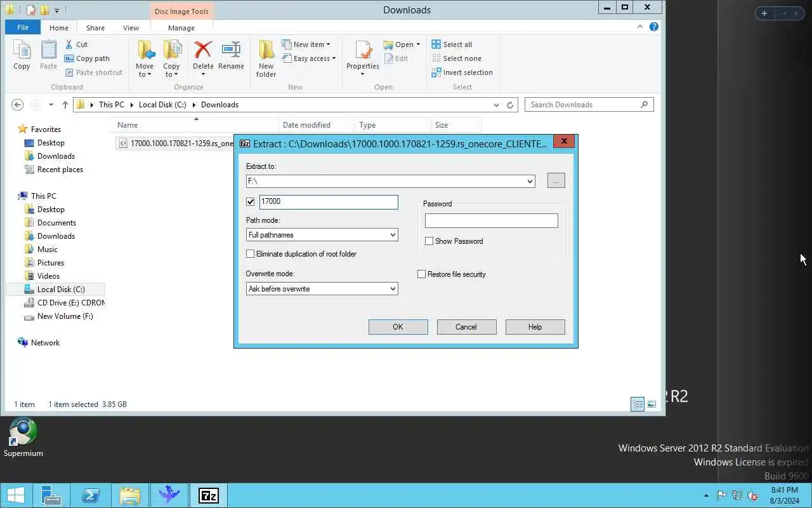Viewport: 812px width, 508px height.
Task: Click the Name column header
Action: pos(195,125)
